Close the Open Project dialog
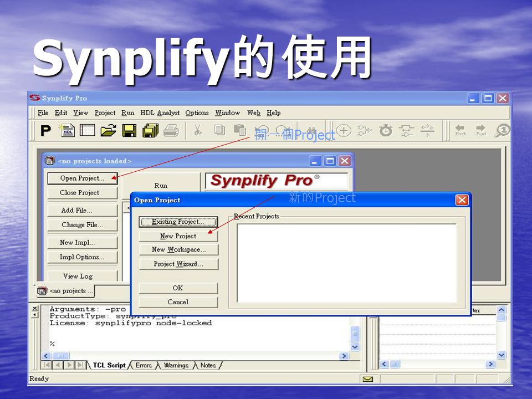The image size is (532, 399). (x=462, y=200)
